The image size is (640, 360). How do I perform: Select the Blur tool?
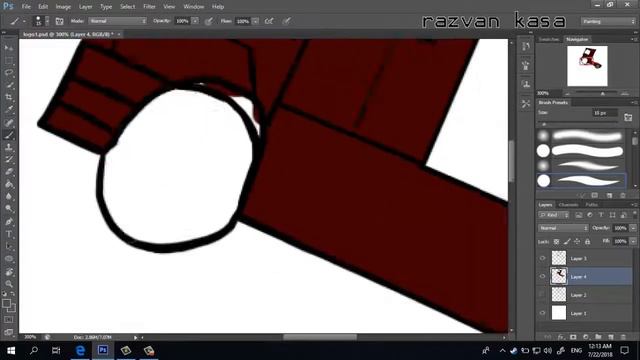9,196
